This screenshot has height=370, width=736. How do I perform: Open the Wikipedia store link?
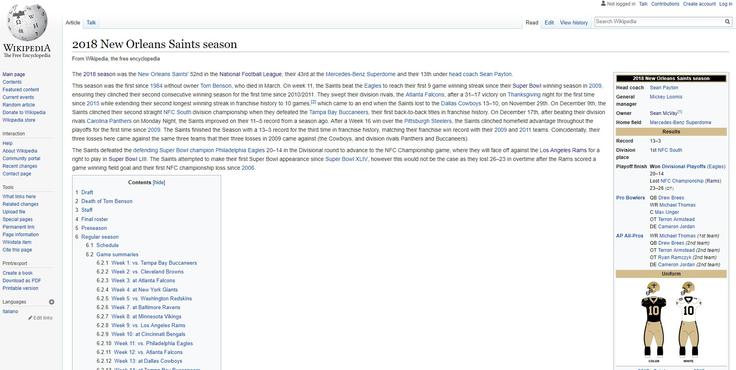coord(19,120)
